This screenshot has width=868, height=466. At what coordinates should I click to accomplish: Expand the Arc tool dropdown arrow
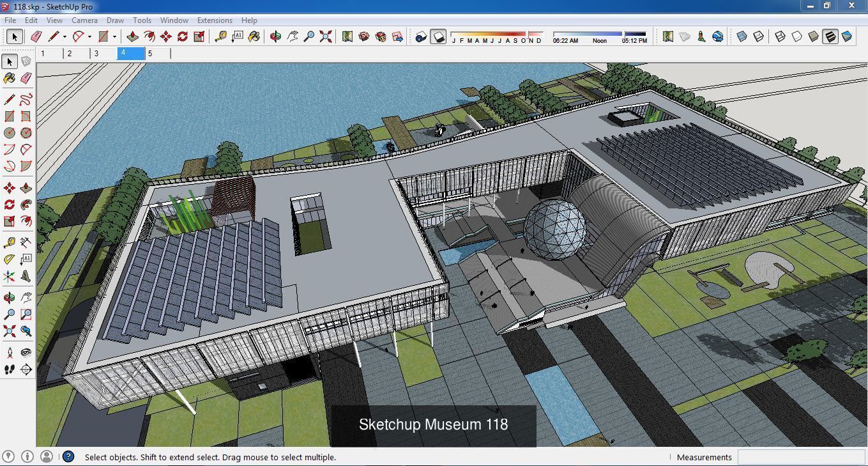(x=89, y=37)
